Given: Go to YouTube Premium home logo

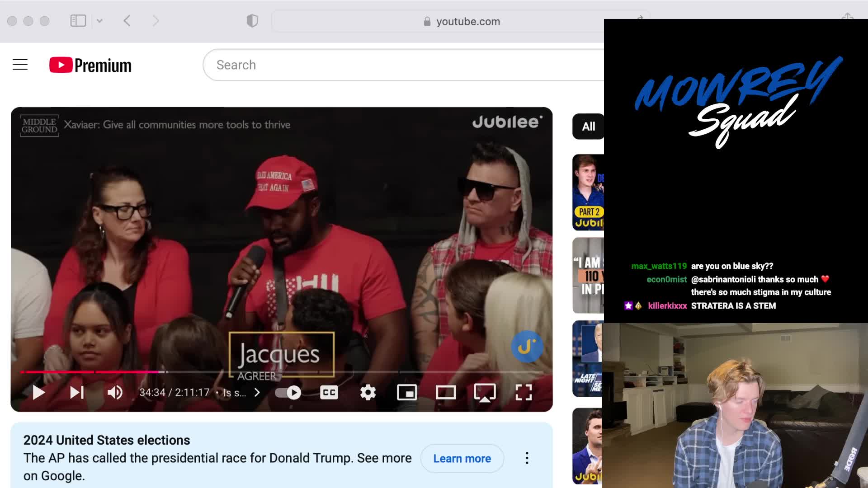Looking at the screenshot, I should click(x=90, y=65).
